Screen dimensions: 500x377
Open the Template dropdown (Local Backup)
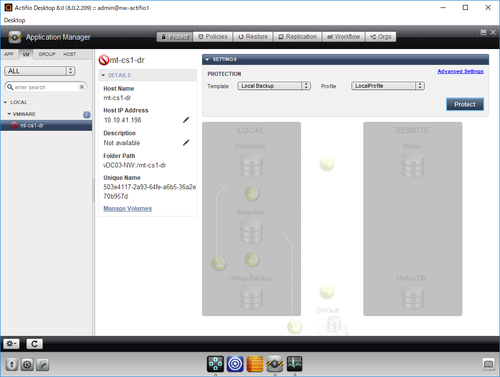click(274, 86)
